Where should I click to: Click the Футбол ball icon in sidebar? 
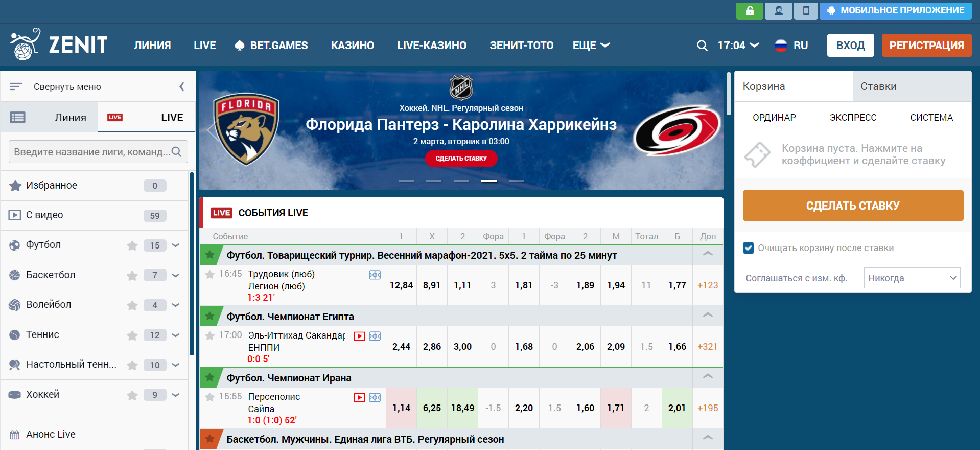pos(15,245)
